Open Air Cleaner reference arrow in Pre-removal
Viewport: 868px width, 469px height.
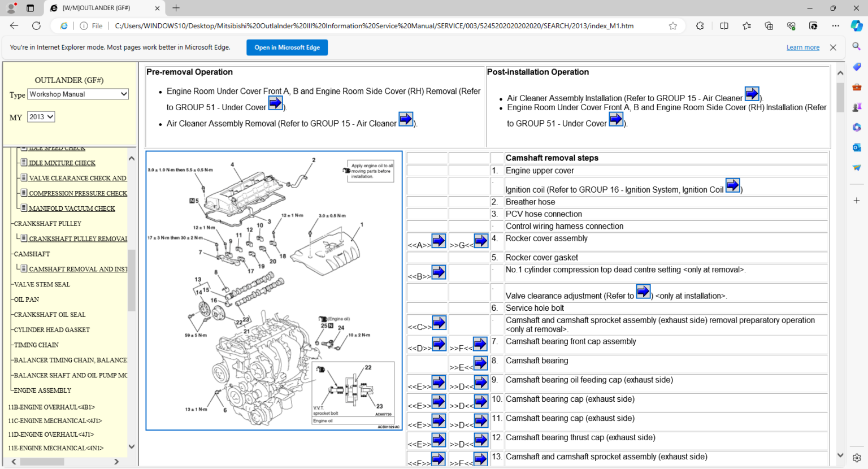(406, 119)
